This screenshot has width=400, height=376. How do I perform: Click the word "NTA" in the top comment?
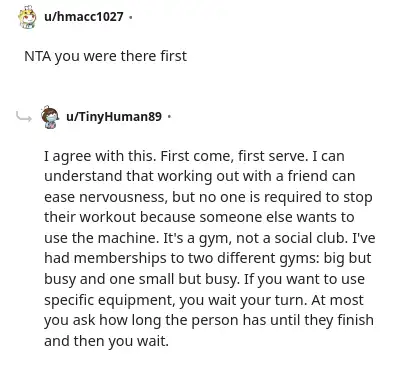(38, 56)
